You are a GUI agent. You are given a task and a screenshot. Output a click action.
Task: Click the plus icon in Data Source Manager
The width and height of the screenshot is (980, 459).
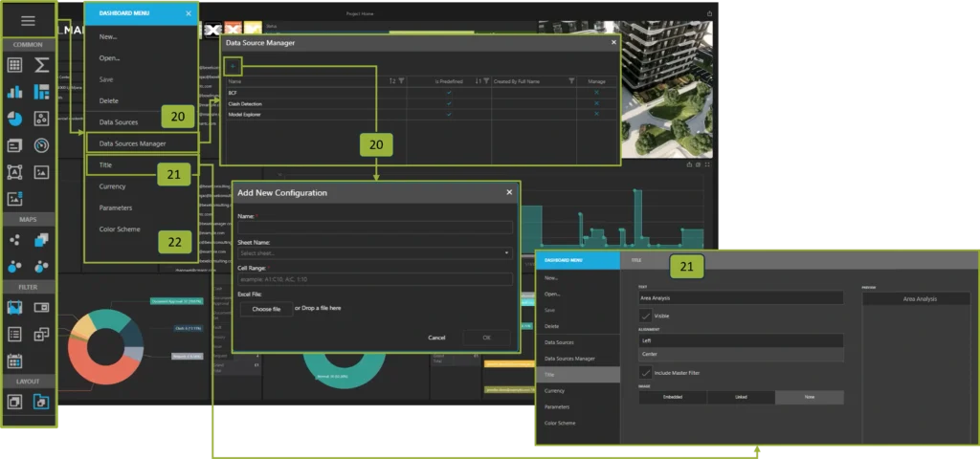(x=232, y=66)
